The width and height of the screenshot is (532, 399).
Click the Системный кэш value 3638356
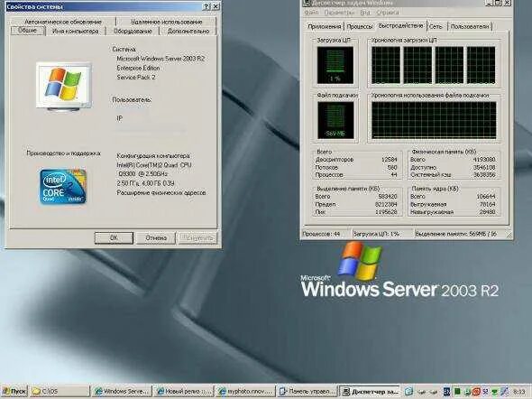coord(484,175)
